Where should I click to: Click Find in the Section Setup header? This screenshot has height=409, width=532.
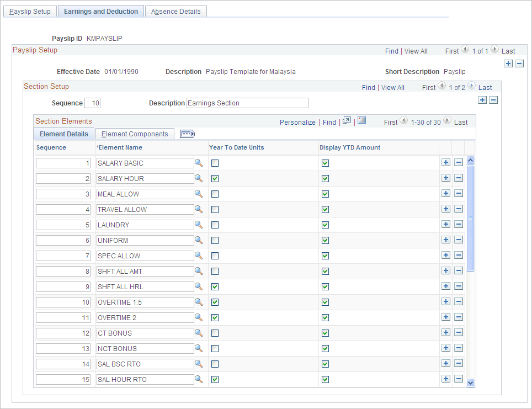[x=368, y=87]
